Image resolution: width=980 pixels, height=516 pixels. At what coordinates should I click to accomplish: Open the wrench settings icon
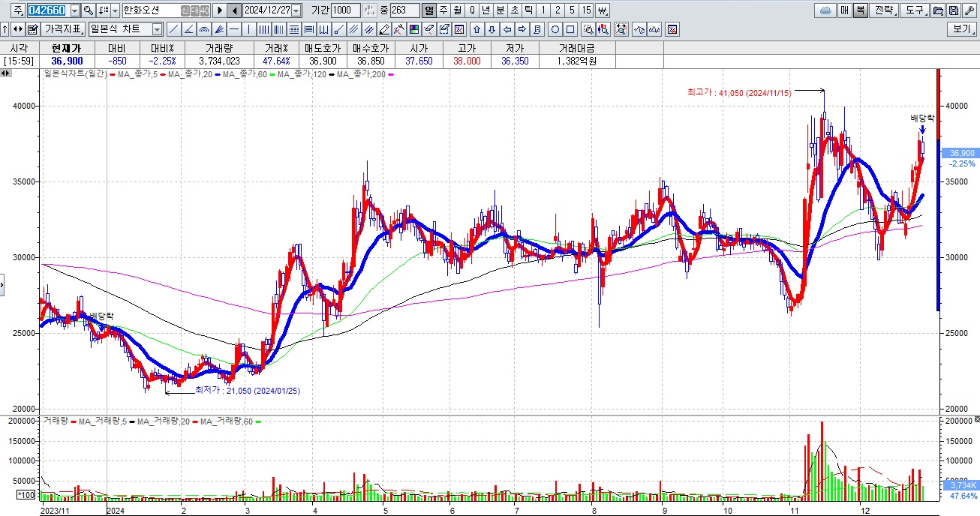click(x=970, y=10)
